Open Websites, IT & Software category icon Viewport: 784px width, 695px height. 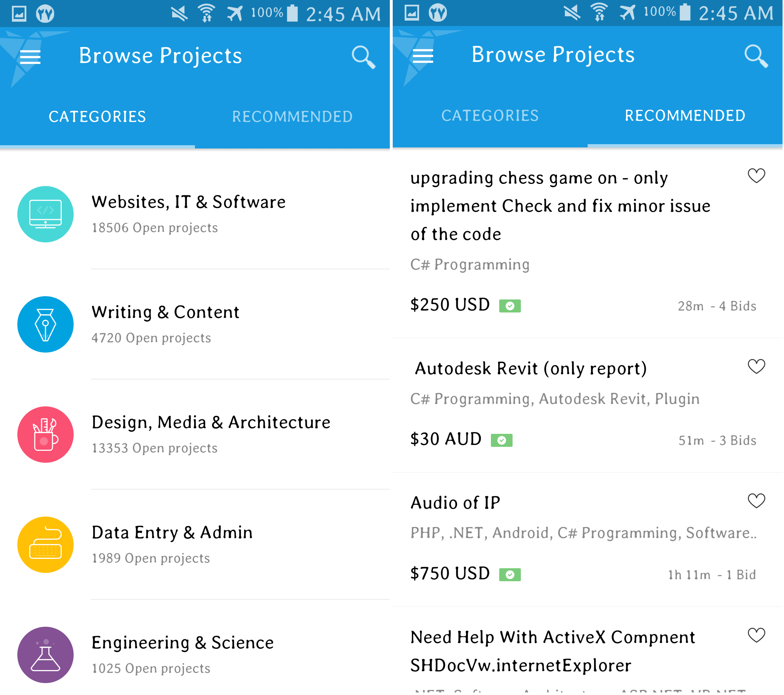45,214
